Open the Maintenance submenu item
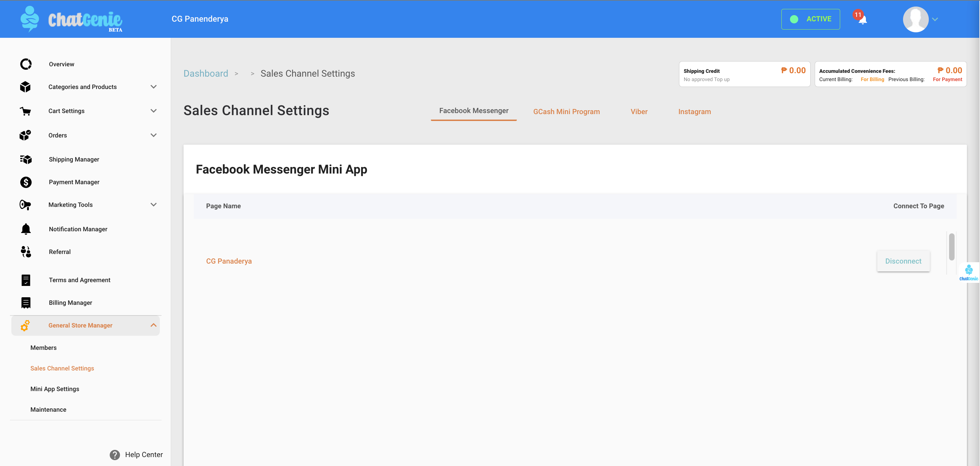The height and width of the screenshot is (466, 980). [x=48, y=409]
